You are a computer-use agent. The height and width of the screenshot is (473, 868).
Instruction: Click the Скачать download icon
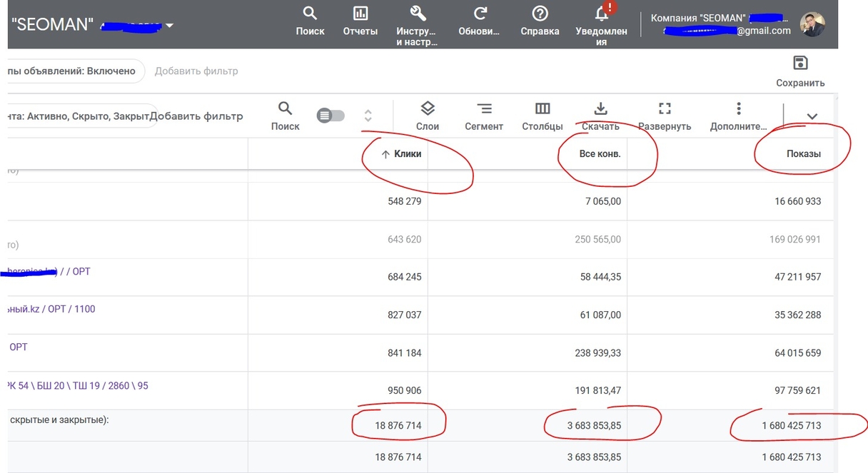pos(600,108)
